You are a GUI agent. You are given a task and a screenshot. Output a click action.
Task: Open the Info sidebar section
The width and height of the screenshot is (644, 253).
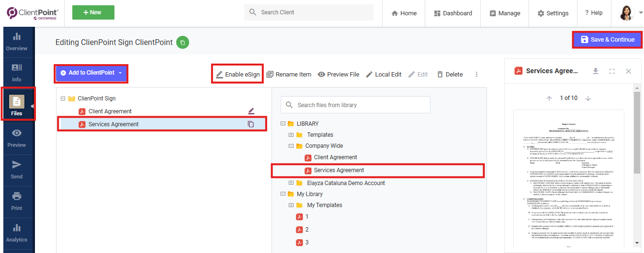[x=17, y=73]
